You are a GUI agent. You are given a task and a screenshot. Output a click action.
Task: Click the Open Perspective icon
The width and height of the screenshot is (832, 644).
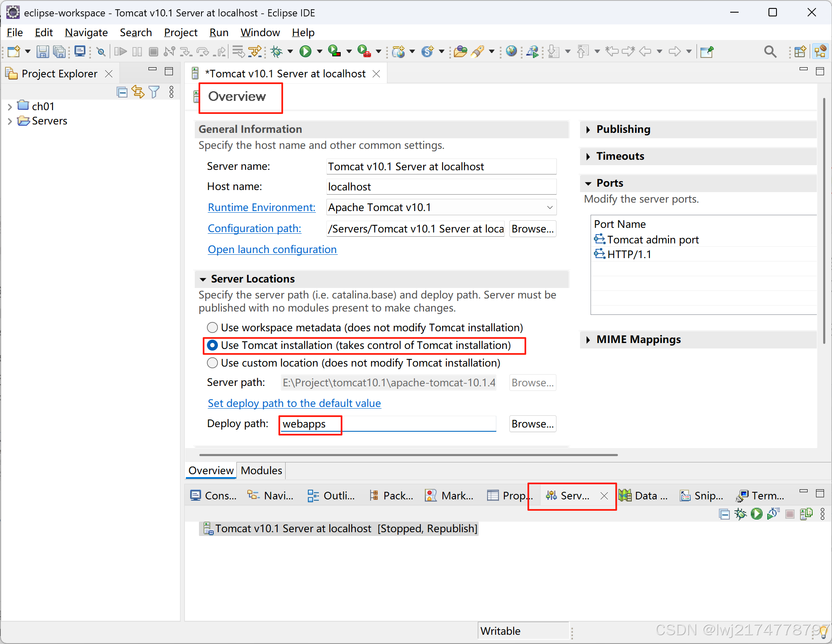coord(800,51)
